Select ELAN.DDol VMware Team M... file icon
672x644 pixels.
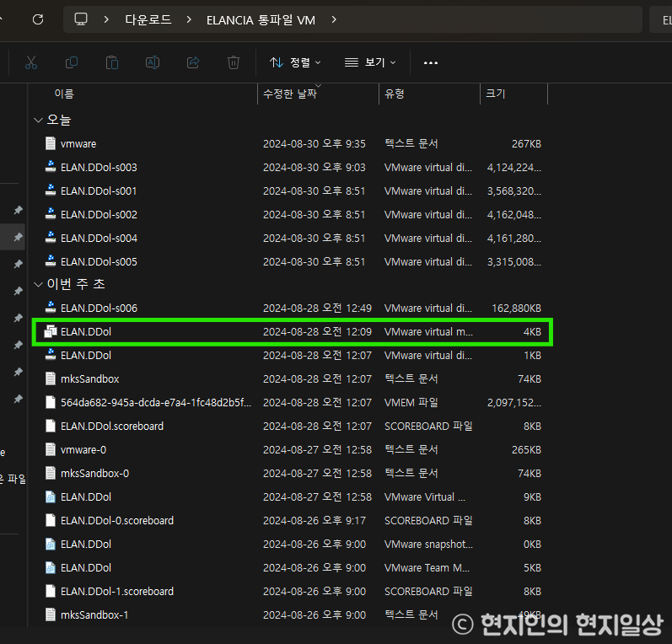pos(51,567)
